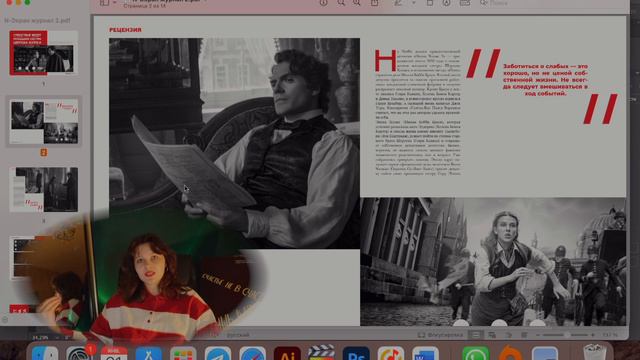Select the page 2 thumbnail in sidebar
The image size is (640, 360).
tap(44, 122)
